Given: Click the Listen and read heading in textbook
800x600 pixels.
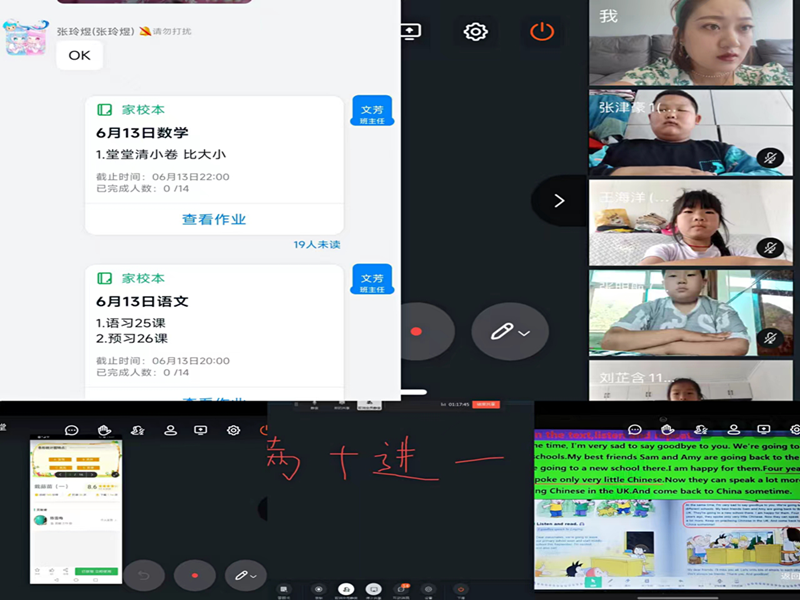Looking at the screenshot, I should tap(559, 524).
